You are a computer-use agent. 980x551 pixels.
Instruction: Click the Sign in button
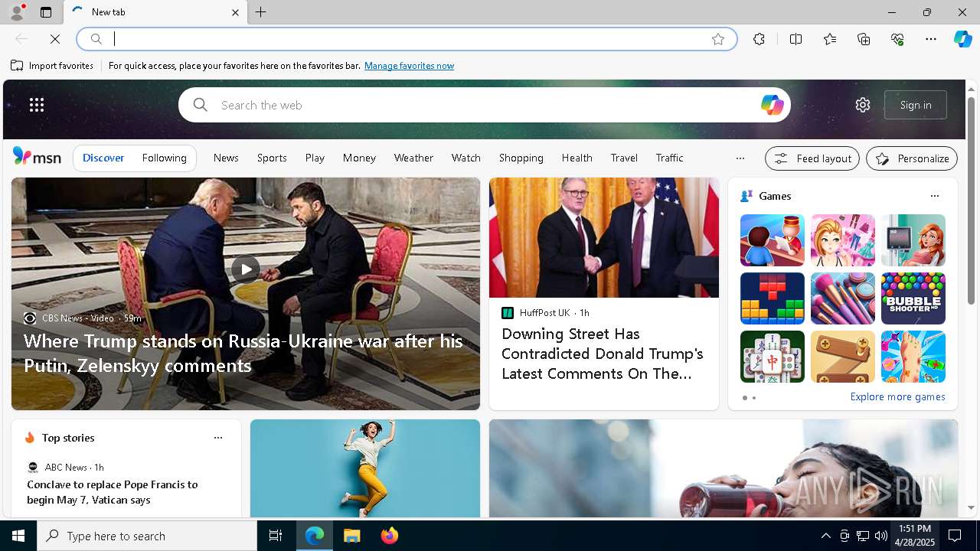(x=916, y=105)
